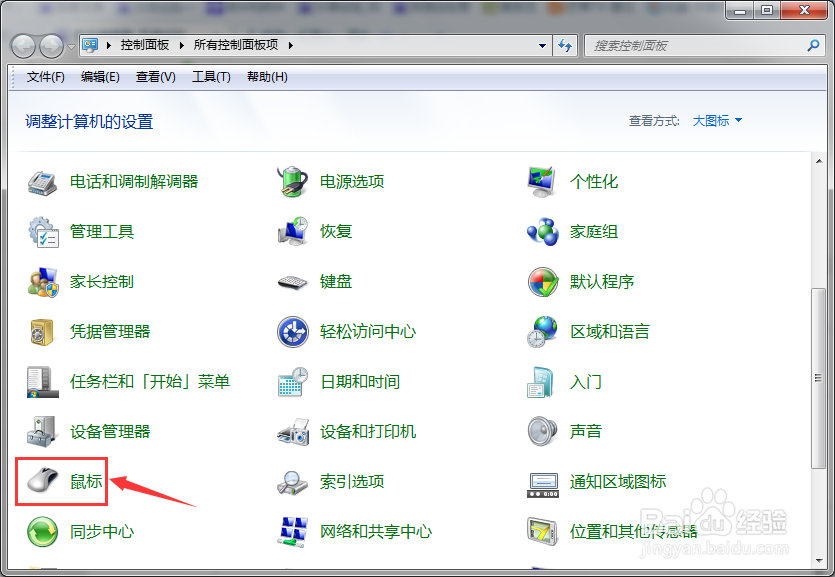
Task: Open the 编辑(E) menu
Action: click(x=100, y=77)
